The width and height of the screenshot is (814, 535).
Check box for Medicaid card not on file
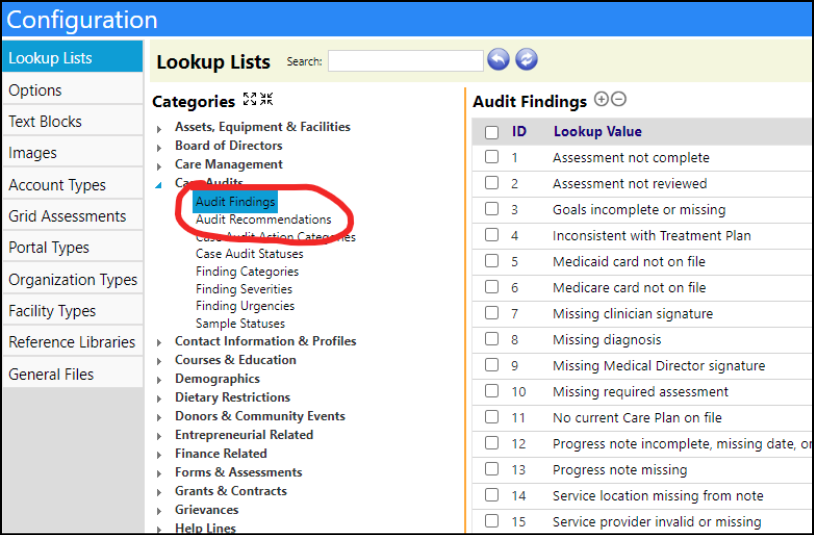tap(492, 261)
